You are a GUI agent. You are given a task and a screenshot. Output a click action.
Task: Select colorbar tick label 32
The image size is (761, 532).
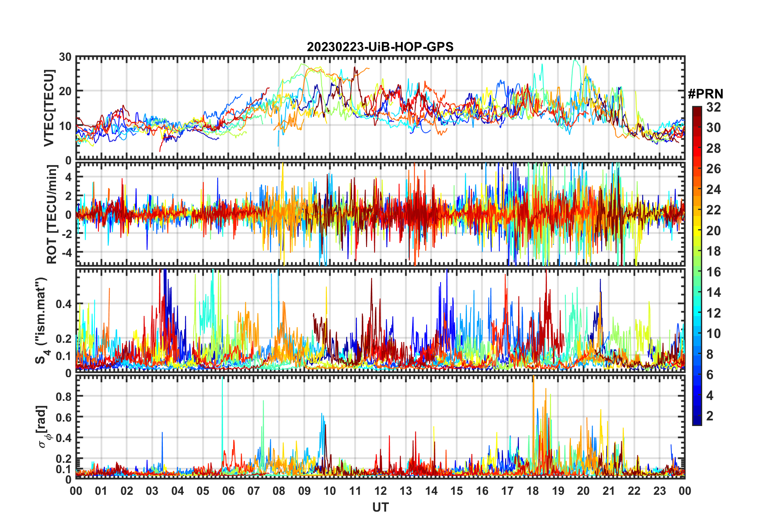pos(713,107)
